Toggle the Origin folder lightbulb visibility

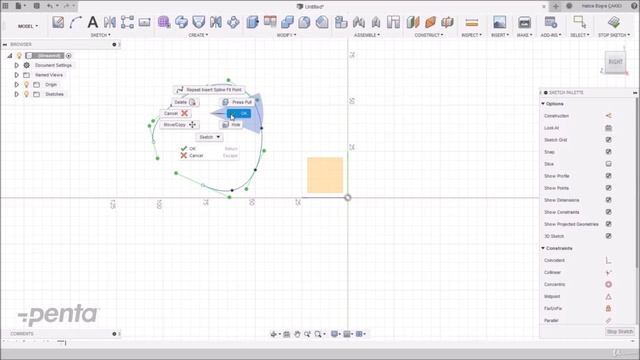click(27, 84)
